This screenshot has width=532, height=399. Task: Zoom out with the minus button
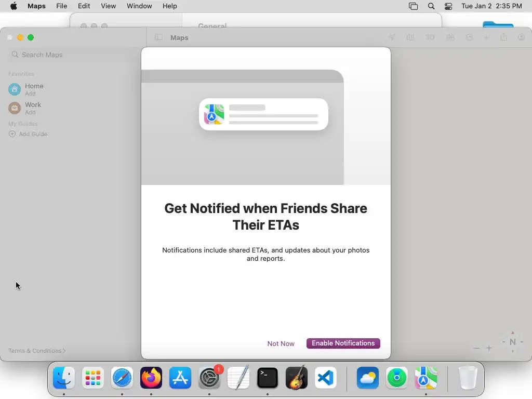coord(476,348)
